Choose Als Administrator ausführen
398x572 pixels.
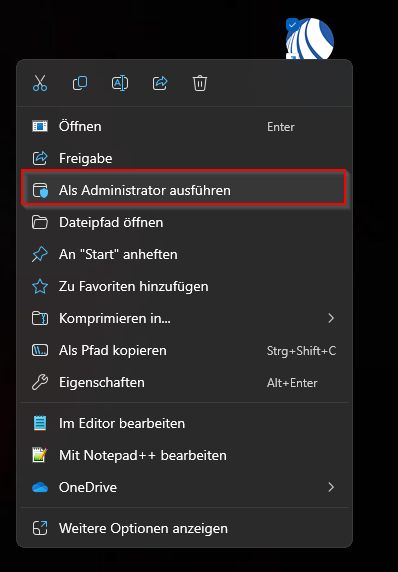click(x=184, y=190)
